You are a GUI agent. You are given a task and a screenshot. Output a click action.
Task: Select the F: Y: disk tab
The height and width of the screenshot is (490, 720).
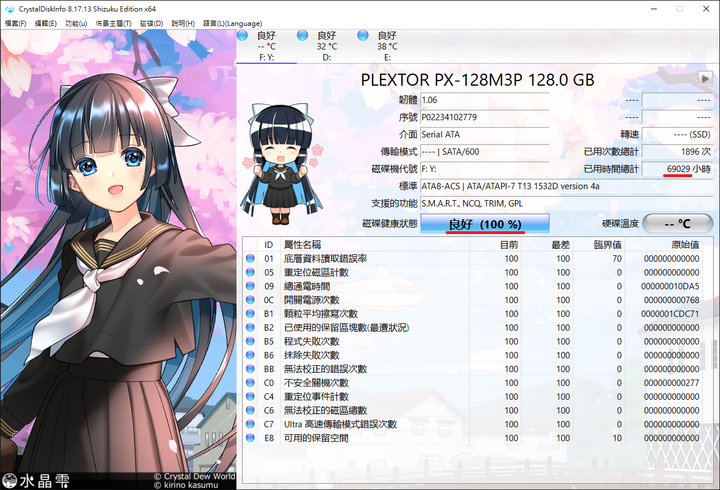266,46
